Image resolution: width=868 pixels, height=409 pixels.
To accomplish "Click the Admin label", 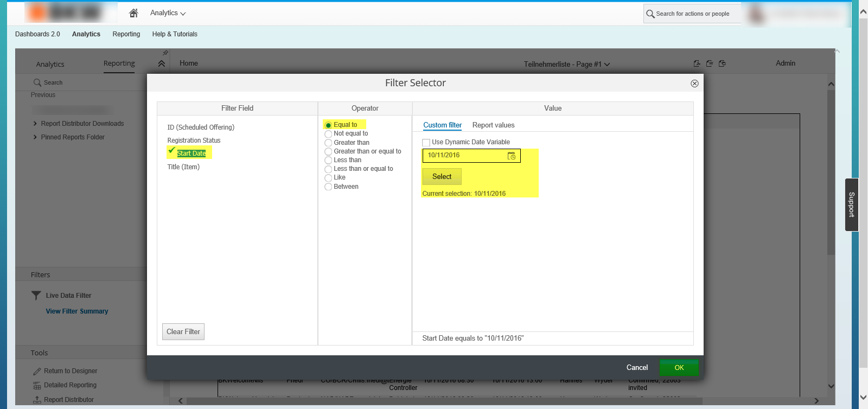I will [786, 63].
